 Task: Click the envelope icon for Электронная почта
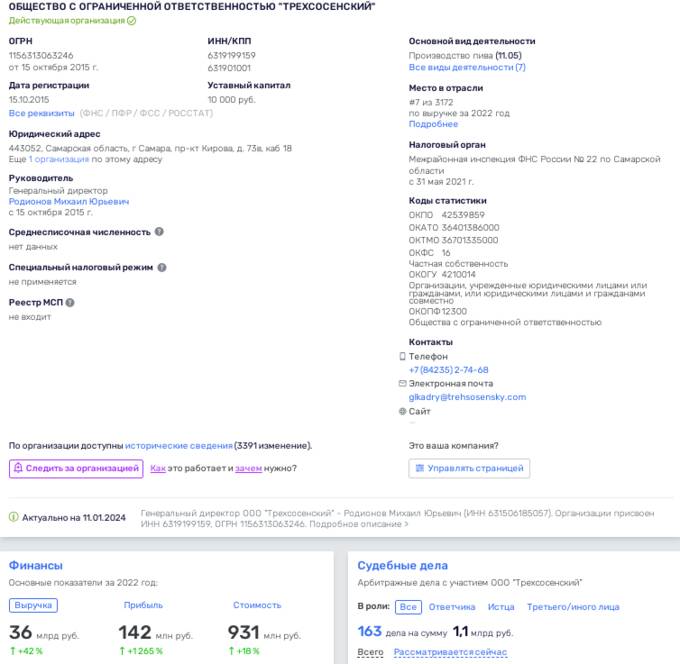[403, 384]
